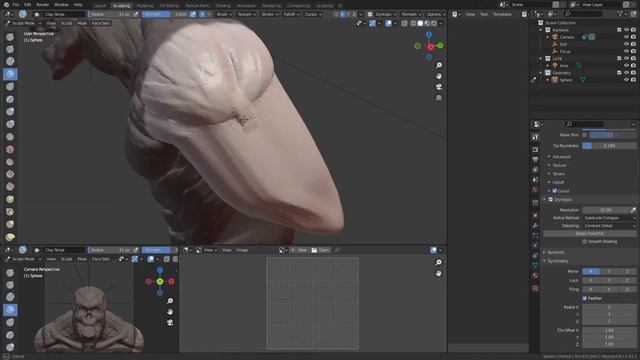Screen dimensions: 640x360
Task: Open the Tool properties tab icon
Action: [x=535, y=138]
